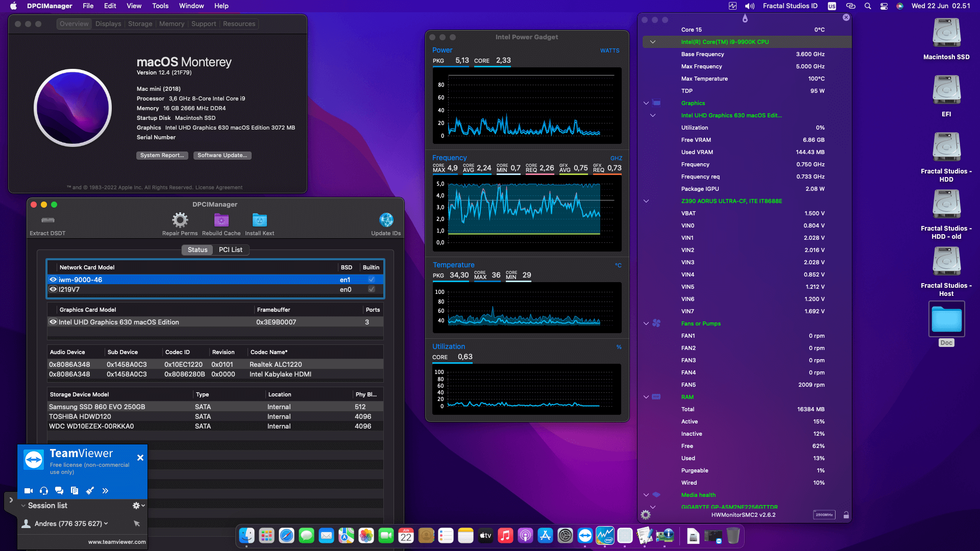Image resolution: width=980 pixels, height=551 pixels.
Task: Click Software Update button
Action: coord(222,156)
